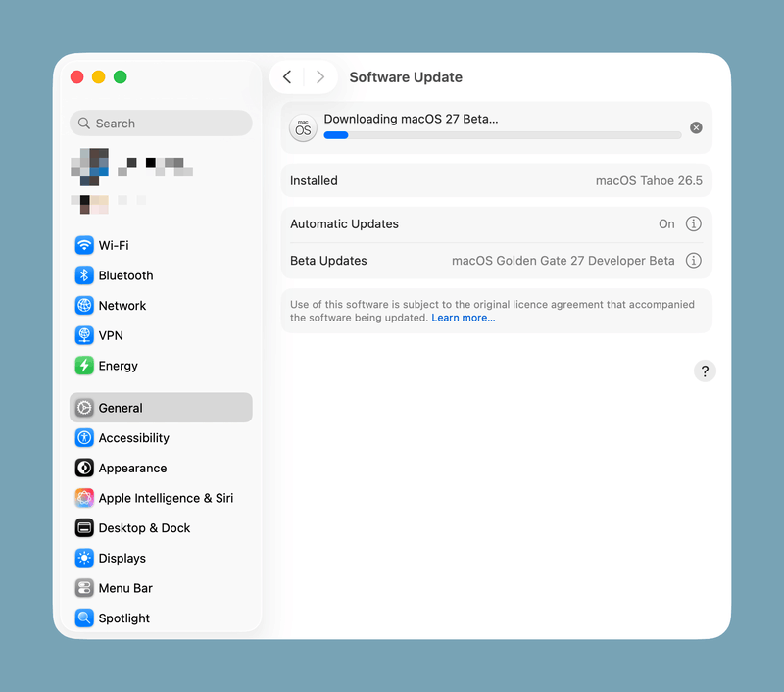Select Accessibility in the sidebar
784x692 pixels.
[134, 438]
